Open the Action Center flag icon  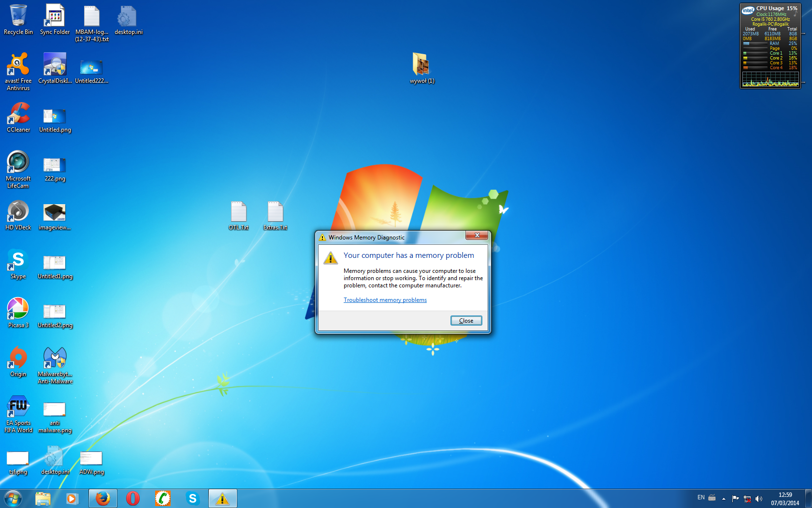coord(735,499)
